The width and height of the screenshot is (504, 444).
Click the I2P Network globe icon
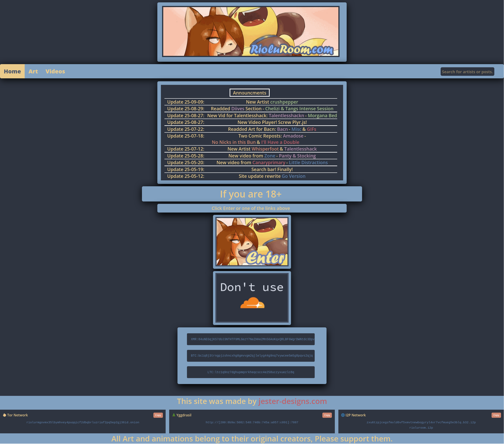(x=343, y=415)
